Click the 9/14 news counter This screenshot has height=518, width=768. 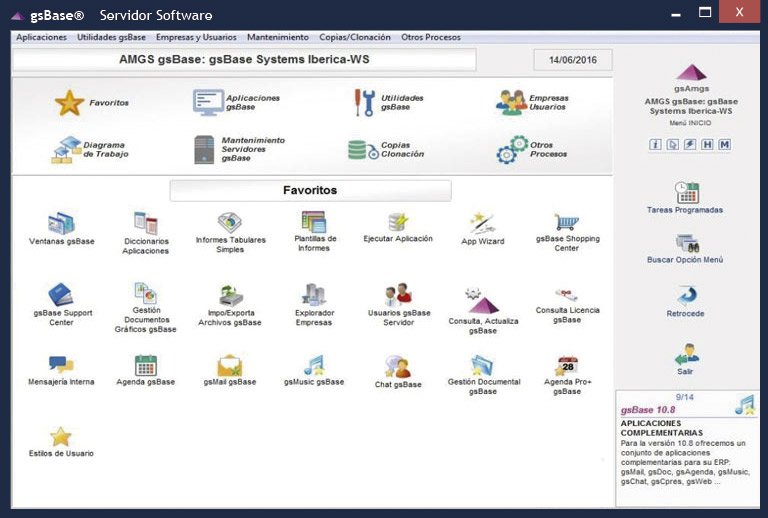[x=684, y=397]
